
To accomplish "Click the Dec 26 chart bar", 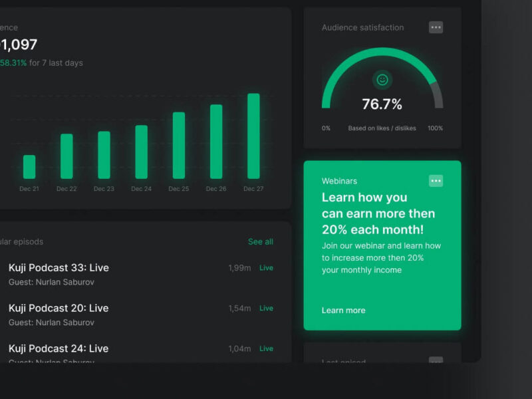I will (x=216, y=142).
